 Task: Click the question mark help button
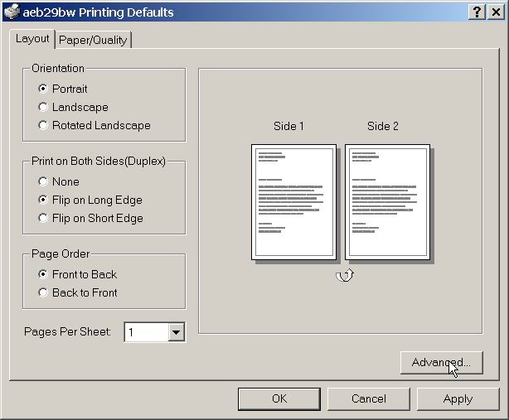[x=477, y=12]
